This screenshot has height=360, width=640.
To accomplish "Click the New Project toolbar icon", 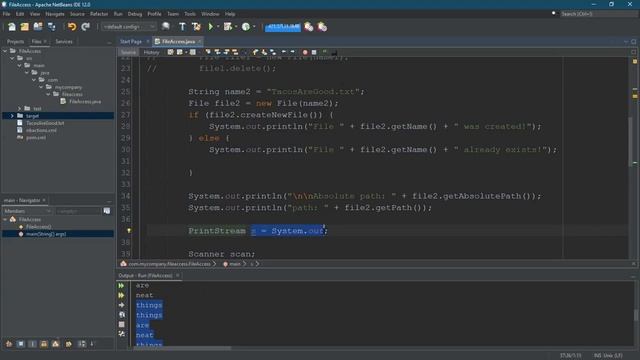I will click(24, 27).
